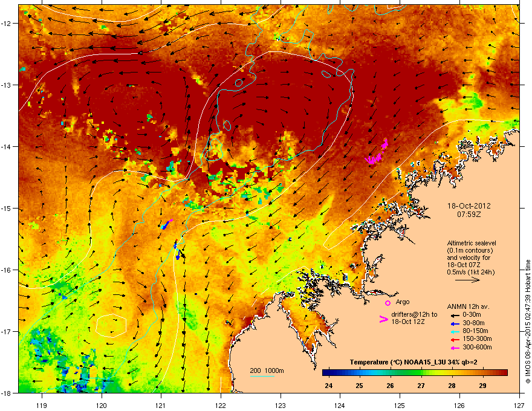Select the black 0-30m arrow legend symbol
The width and height of the screenshot is (532, 411).
(455, 315)
